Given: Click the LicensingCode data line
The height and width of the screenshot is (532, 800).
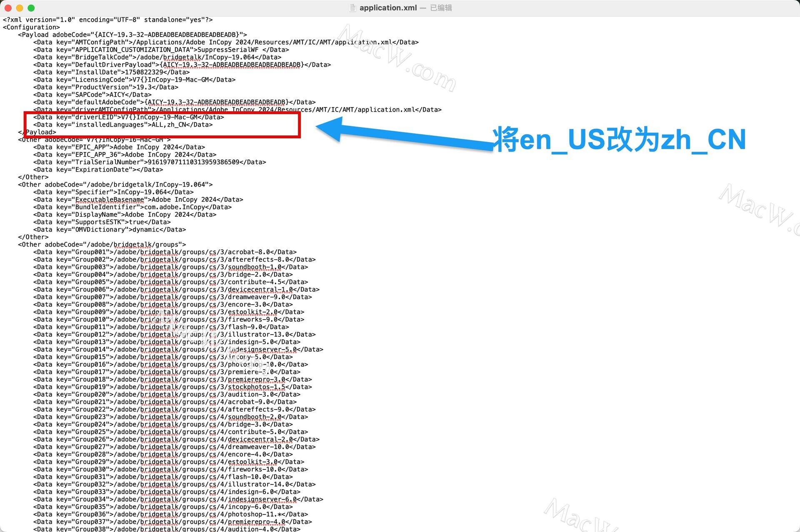Looking at the screenshot, I should point(135,80).
